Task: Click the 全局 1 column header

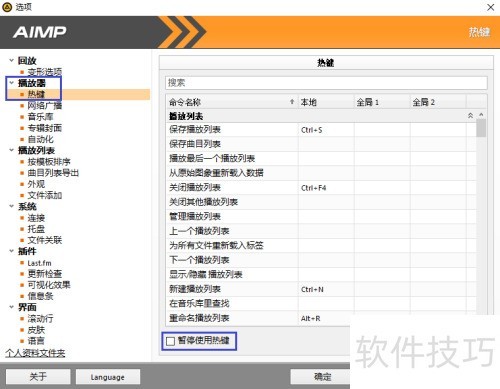Action: pyautogui.click(x=382, y=102)
